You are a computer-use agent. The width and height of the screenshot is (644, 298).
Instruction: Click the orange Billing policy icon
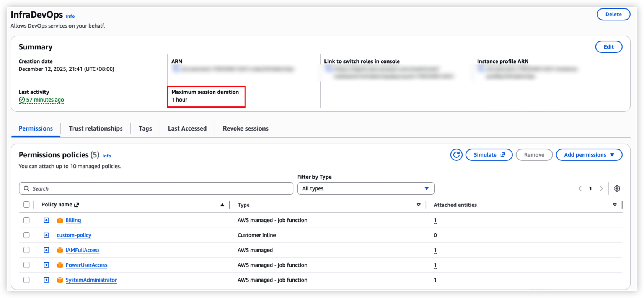tap(60, 220)
